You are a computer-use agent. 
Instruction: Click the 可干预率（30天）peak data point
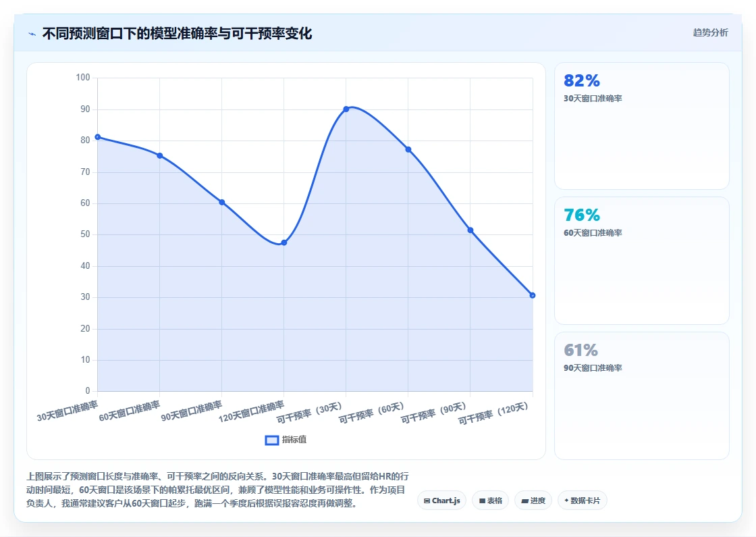click(x=346, y=109)
